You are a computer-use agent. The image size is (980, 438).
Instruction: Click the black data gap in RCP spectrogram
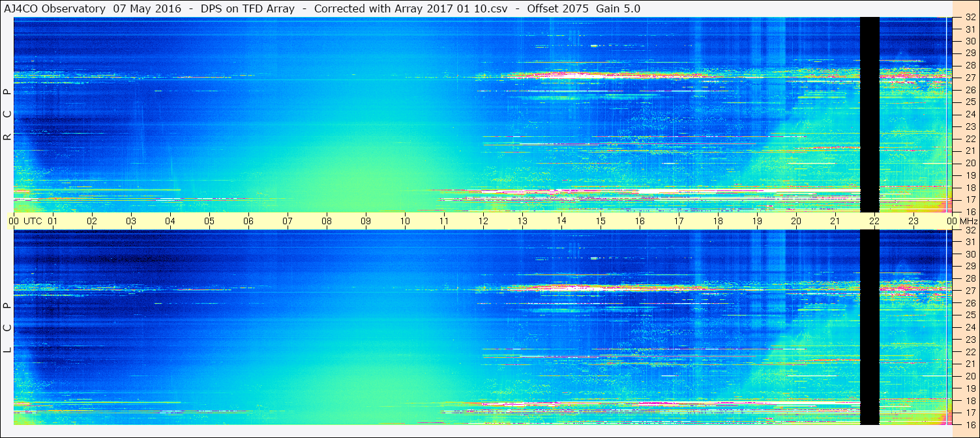coord(870,114)
